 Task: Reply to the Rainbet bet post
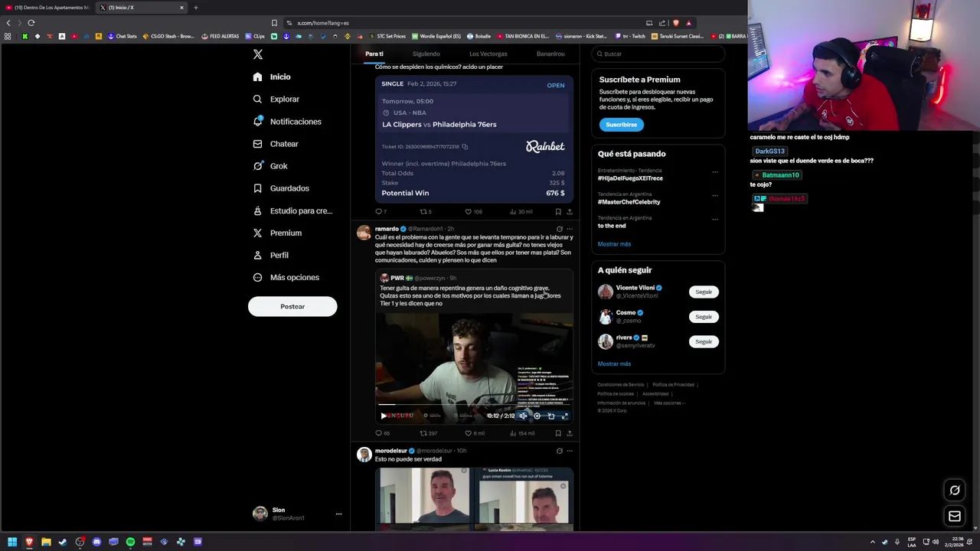378,212
